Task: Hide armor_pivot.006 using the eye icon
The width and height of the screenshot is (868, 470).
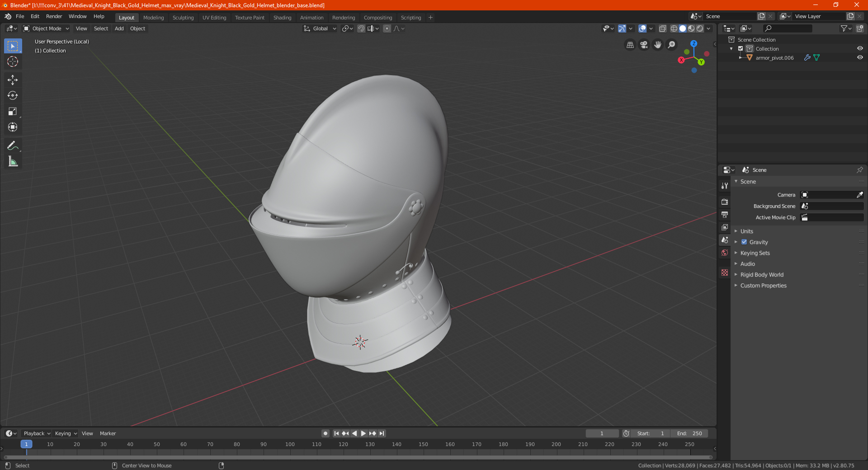Action: [860, 57]
